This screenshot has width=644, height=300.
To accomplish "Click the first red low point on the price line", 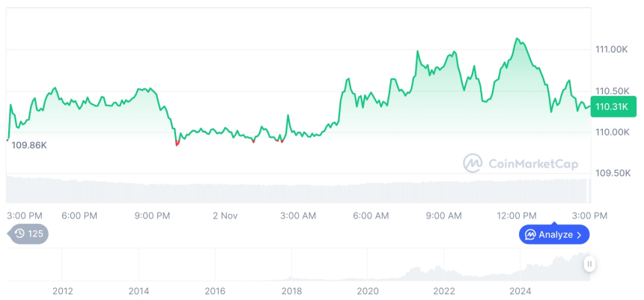I will point(177,144).
